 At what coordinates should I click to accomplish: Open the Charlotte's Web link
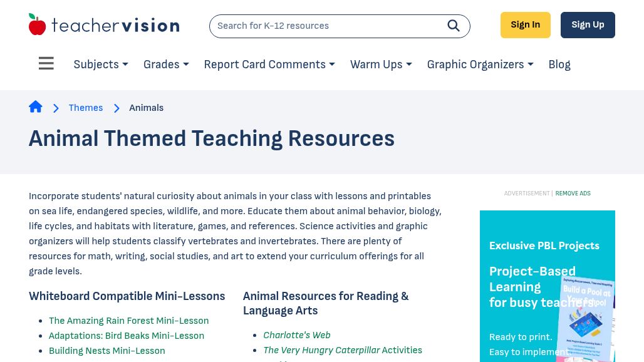(x=296, y=335)
